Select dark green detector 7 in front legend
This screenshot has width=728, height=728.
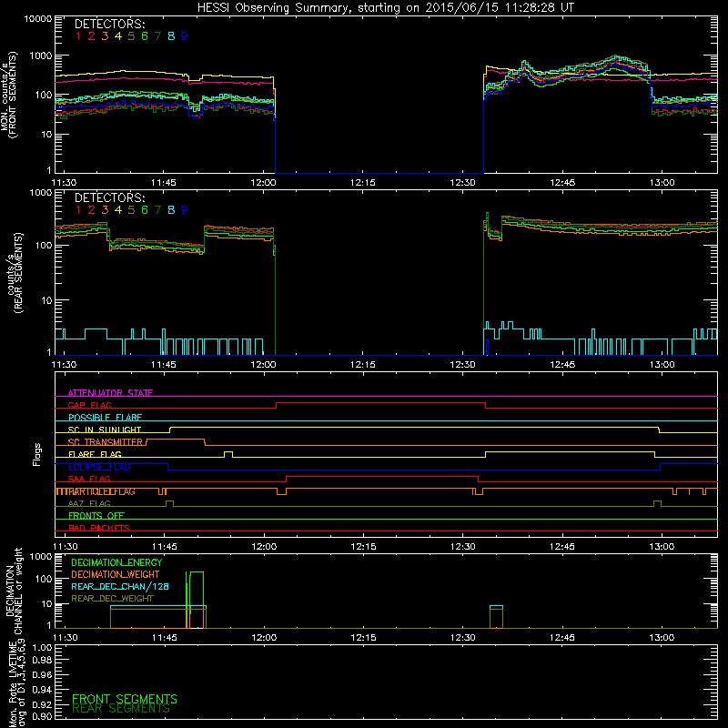157,36
